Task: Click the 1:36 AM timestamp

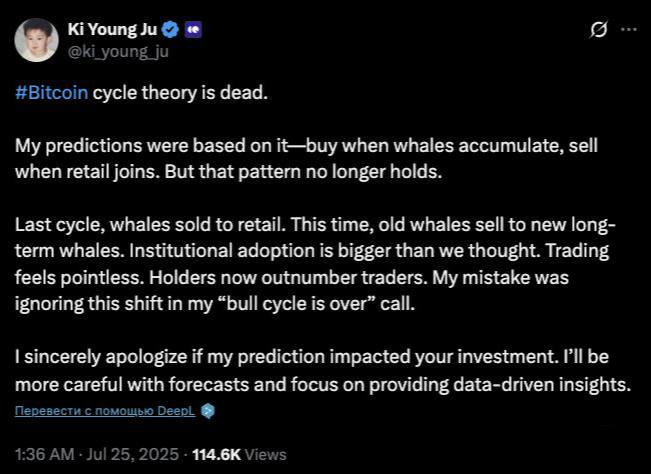Action: tap(45, 454)
